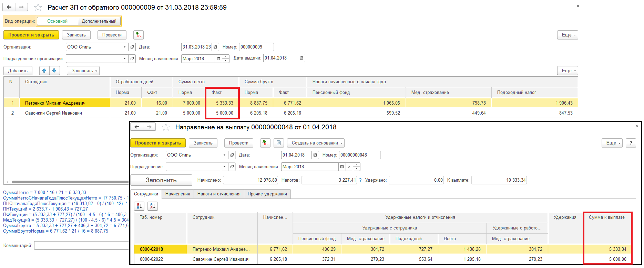Click Комментарий input field
Screen dimensions: 644x268
pos(81,245)
